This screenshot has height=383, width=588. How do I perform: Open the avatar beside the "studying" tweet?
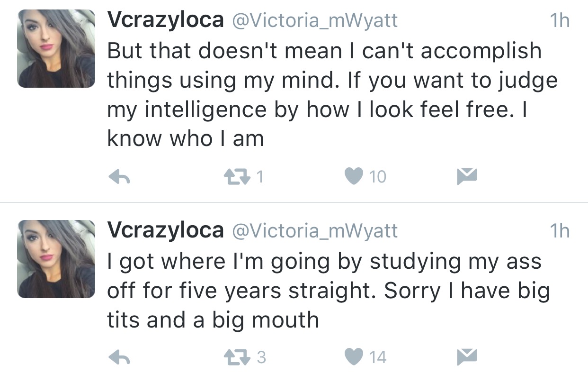click(x=56, y=259)
